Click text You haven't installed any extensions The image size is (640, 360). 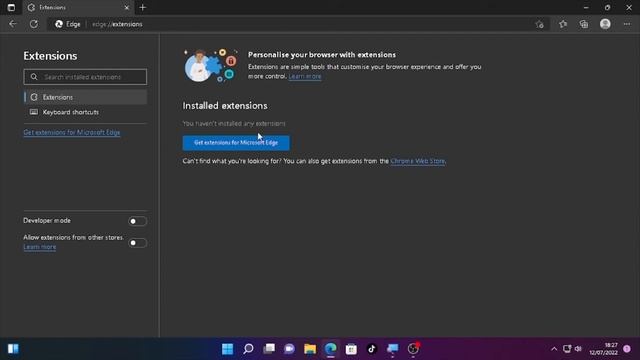(234, 123)
